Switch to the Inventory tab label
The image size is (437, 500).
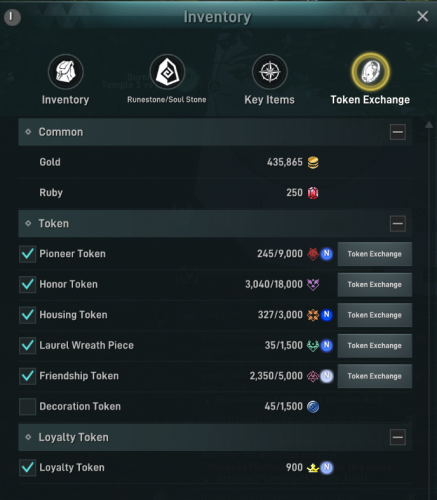coord(65,100)
